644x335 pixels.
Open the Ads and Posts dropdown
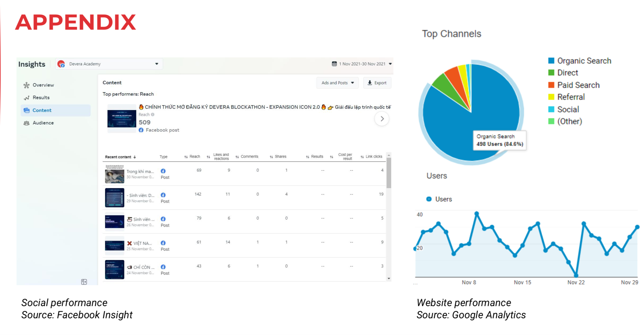[x=337, y=83]
